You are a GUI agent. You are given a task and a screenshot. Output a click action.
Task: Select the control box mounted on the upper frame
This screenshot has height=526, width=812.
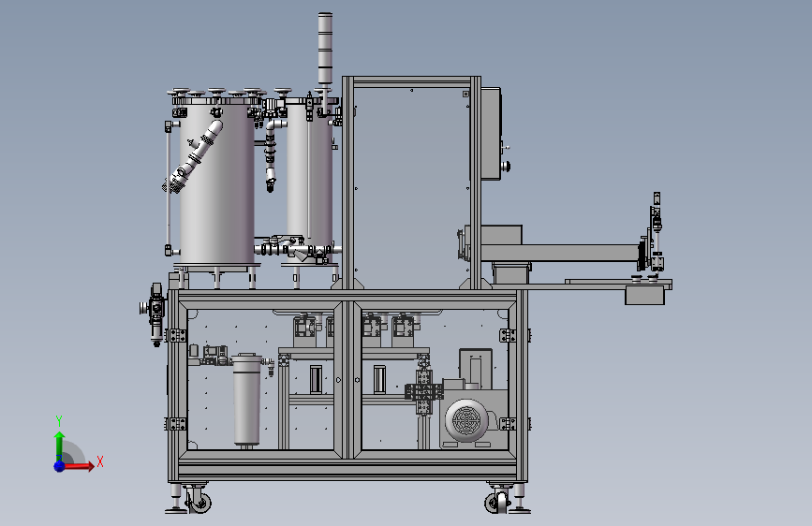(491, 134)
